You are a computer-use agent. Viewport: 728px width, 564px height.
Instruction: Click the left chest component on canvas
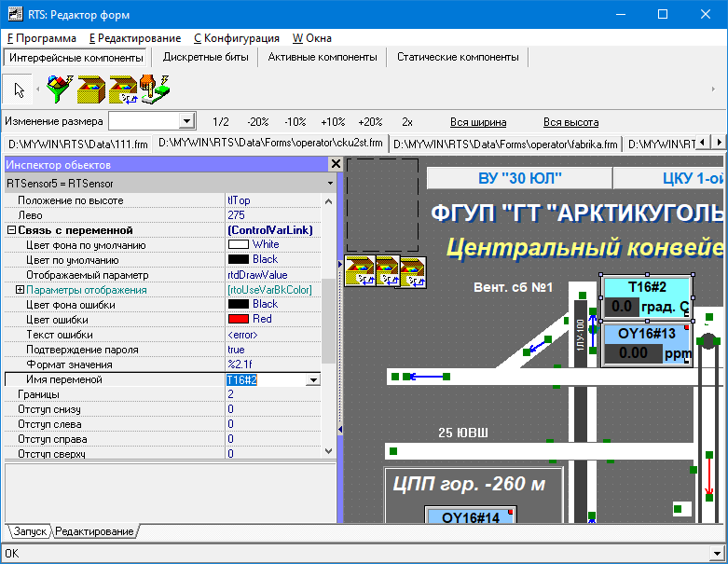(x=360, y=271)
